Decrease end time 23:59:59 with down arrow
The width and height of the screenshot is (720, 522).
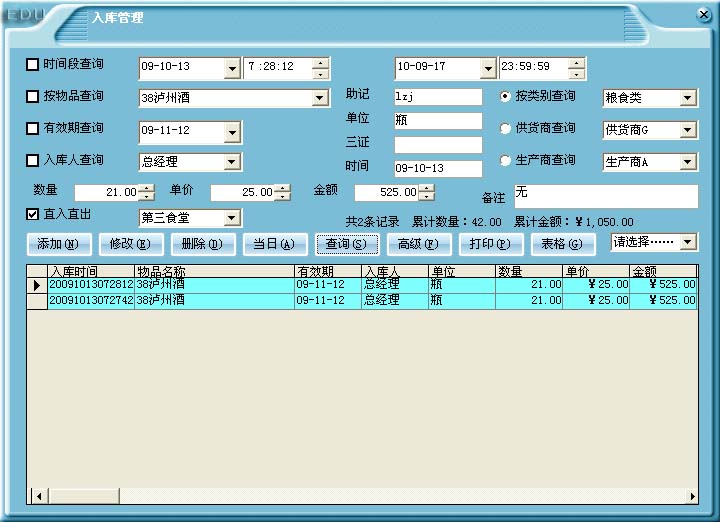(576, 74)
